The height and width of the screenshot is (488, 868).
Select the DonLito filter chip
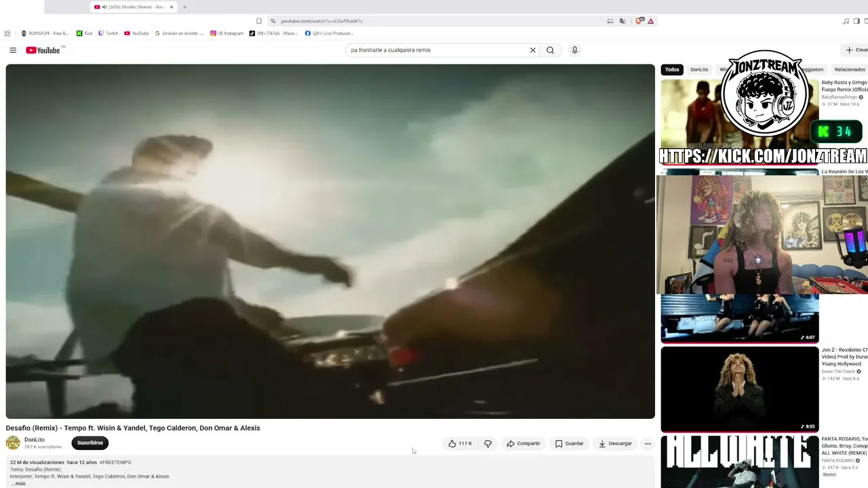click(x=699, y=69)
